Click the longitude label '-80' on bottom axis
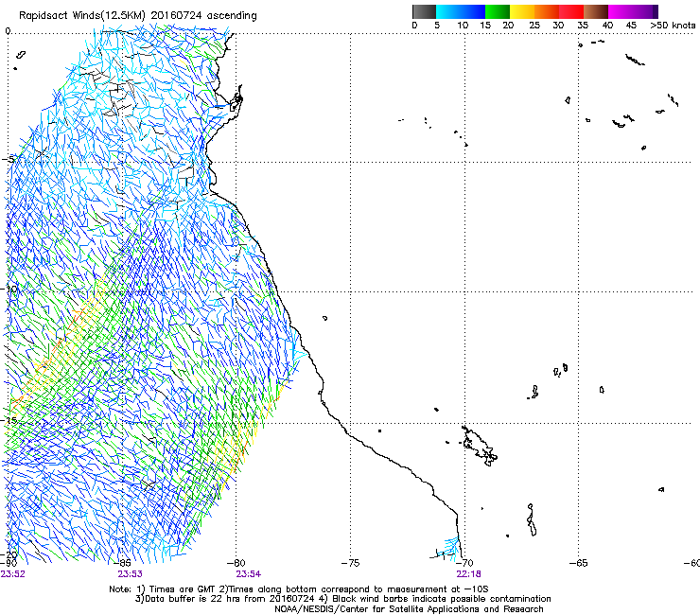The image size is (700, 615). coord(236,563)
